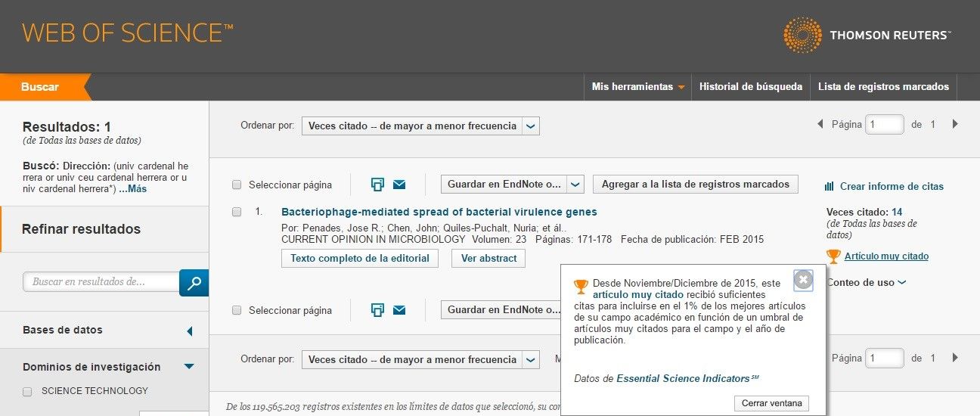Click the search magnifier button in refine box
The height and width of the screenshot is (416, 980).
(x=194, y=283)
